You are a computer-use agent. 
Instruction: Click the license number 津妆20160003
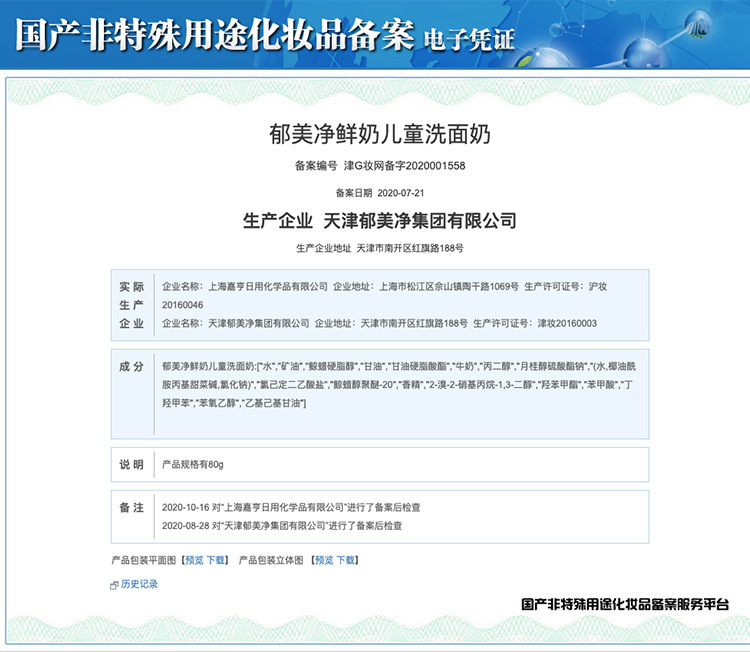(x=567, y=323)
